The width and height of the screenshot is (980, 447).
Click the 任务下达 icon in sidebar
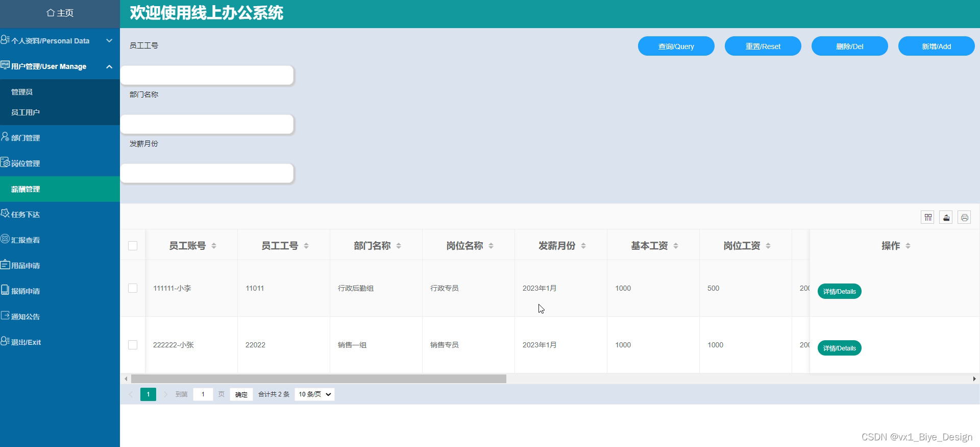pyautogui.click(x=5, y=213)
